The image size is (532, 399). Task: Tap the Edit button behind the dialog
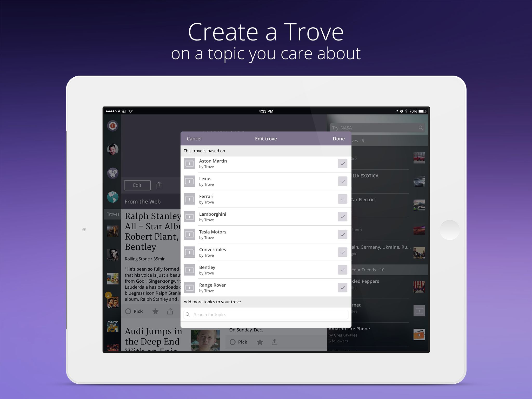[x=137, y=185]
